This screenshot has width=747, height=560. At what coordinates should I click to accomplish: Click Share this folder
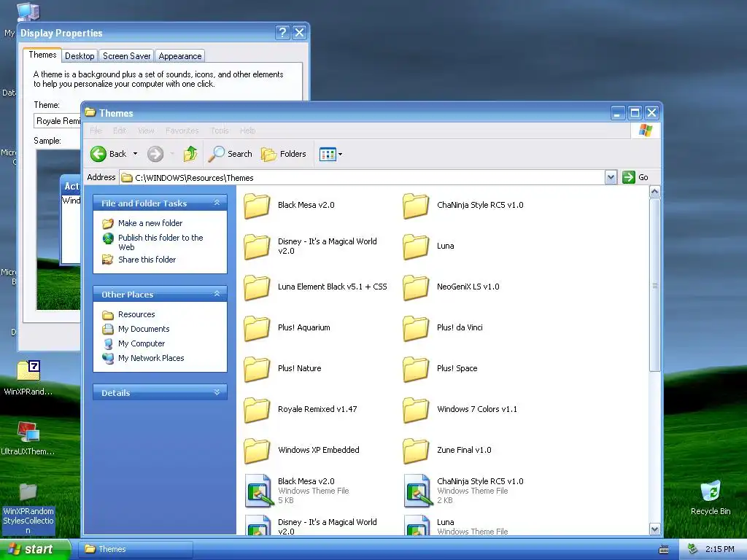coord(147,260)
